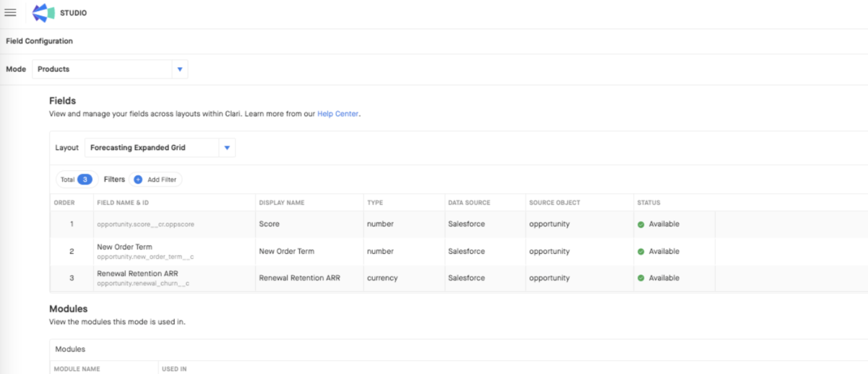868x374 pixels.
Task: Click Available status in New Order Term row
Action: (x=664, y=251)
